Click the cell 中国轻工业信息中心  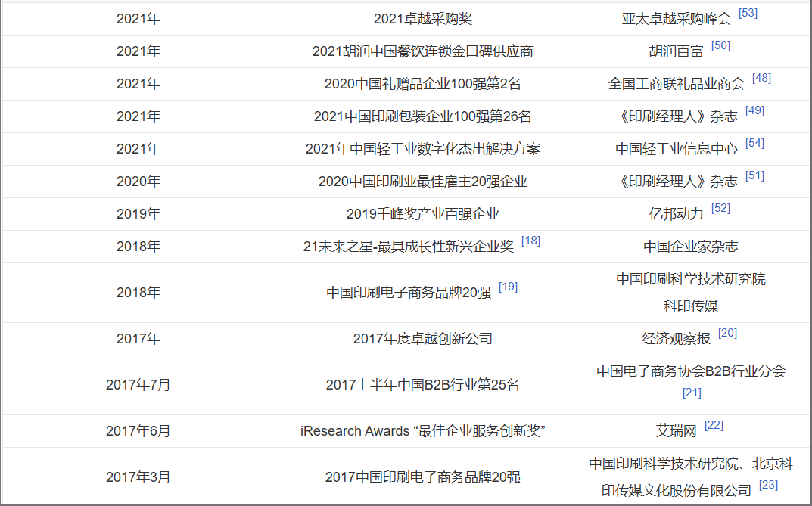(691, 149)
